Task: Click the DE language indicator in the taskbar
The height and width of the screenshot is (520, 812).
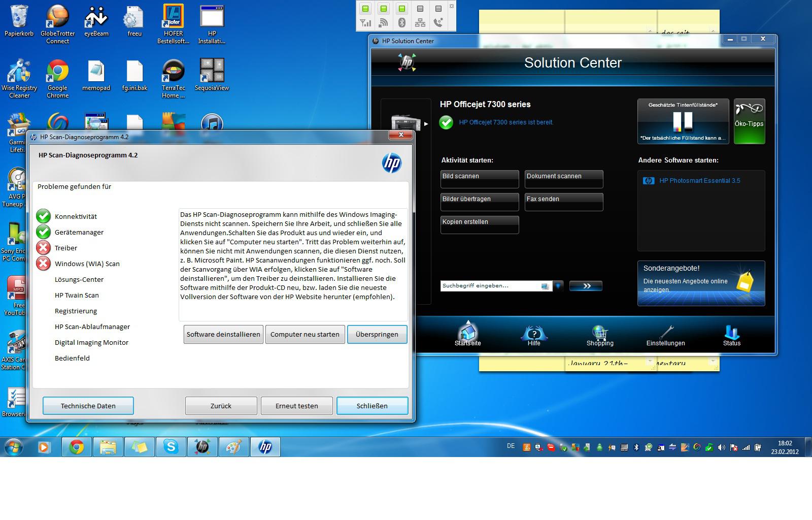Action: 511,446
